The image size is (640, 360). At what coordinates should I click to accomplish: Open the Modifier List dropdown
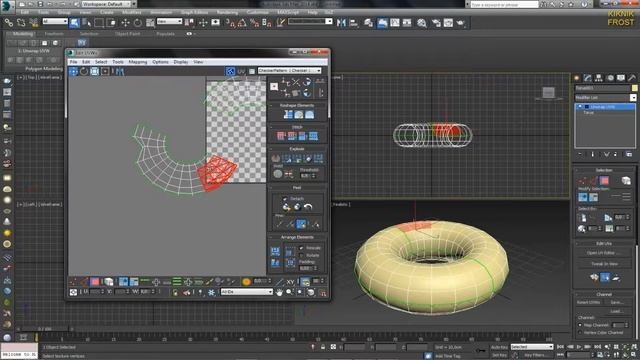(x=605, y=98)
